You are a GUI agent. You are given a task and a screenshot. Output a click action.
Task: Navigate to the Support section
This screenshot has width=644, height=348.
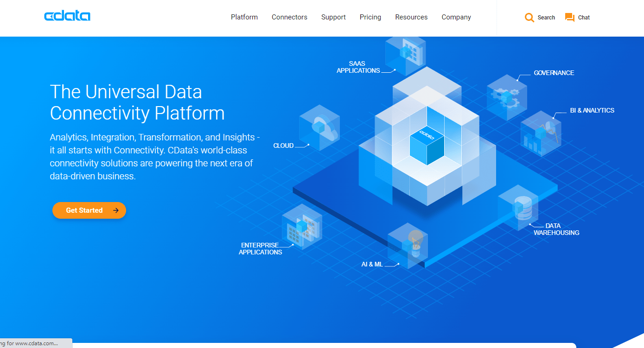tap(333, 17)
